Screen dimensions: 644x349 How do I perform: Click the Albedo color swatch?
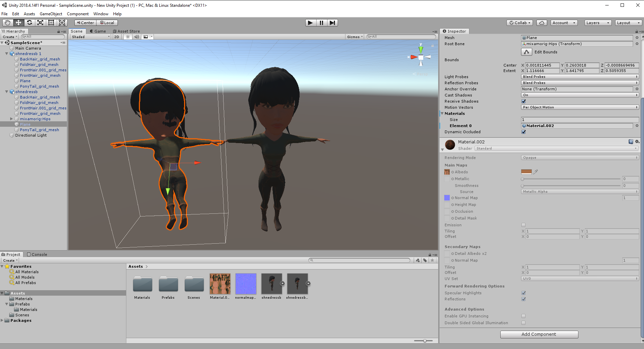pos(526,172)
